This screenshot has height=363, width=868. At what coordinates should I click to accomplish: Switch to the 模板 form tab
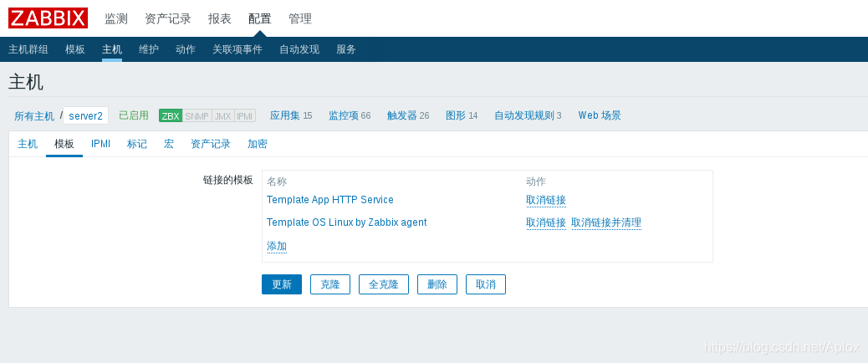pyautogui.click(x=64, y=144)
